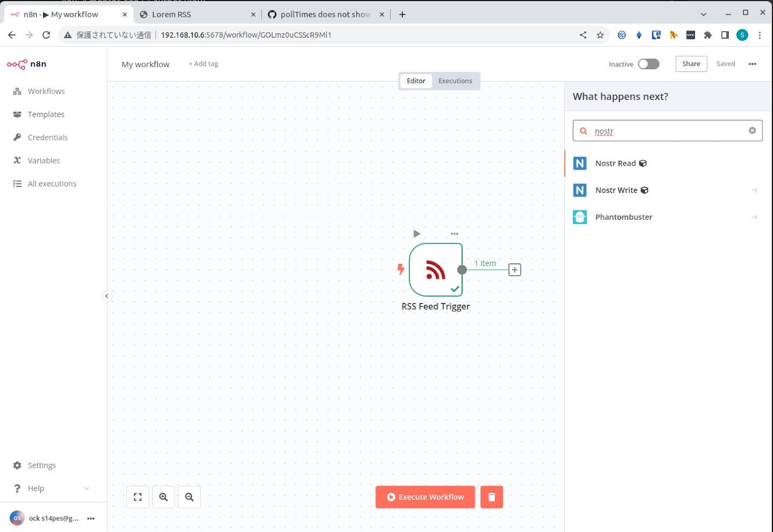Collapse the sidebar with the chevron
Screen dimensions: 773x532
tap(106, 296)
